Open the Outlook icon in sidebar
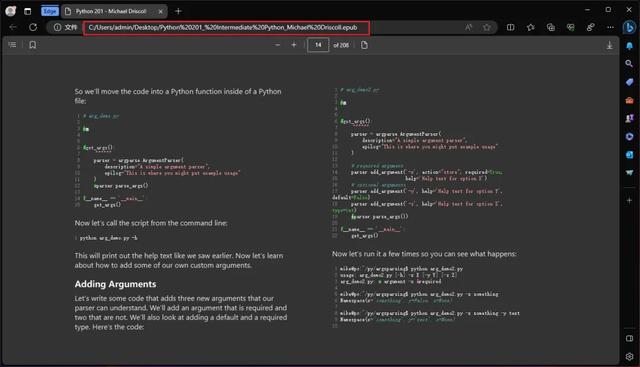This screenshot has height=367, width=640. pyautogui.click(x=629, y=155)
